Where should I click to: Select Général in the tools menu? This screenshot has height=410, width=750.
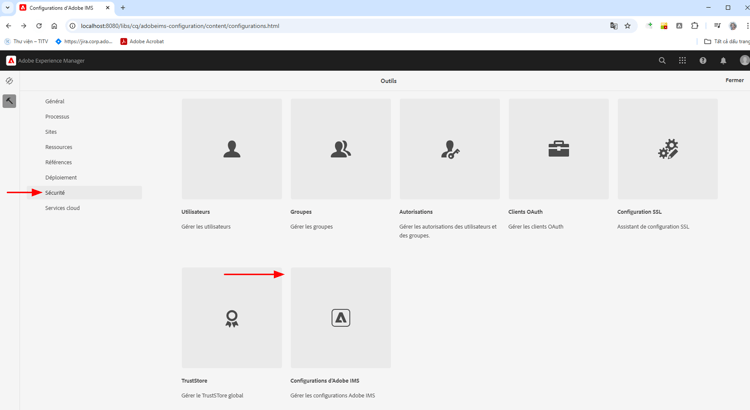click(x=55, y=101)
